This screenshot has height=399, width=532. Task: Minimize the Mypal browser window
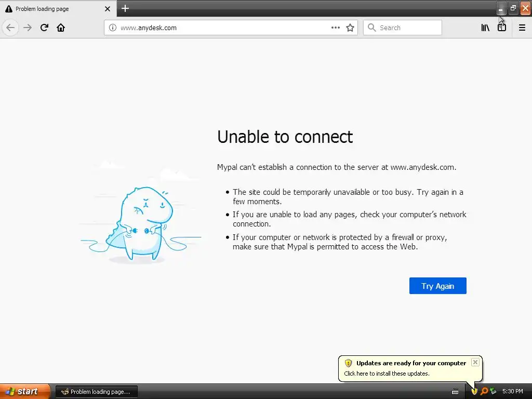pyautogui.click(x=501, y=8)
